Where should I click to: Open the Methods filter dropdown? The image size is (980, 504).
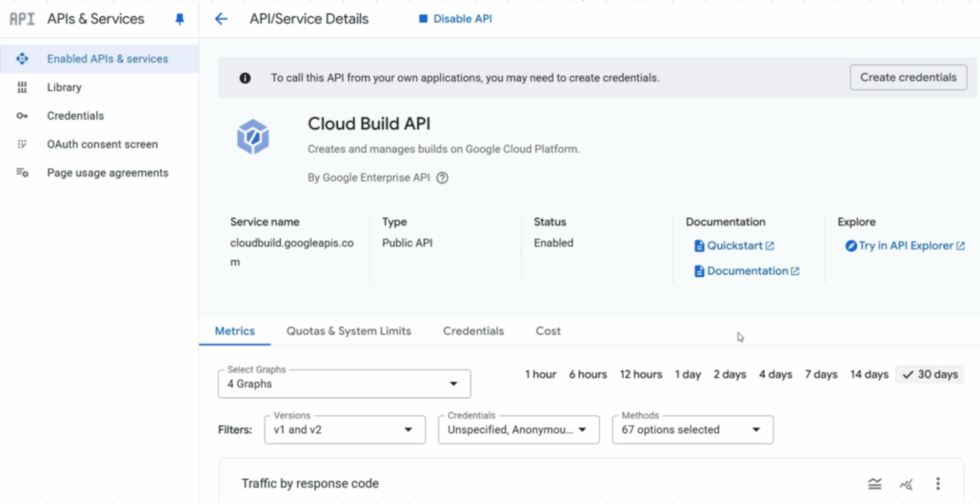692,430
